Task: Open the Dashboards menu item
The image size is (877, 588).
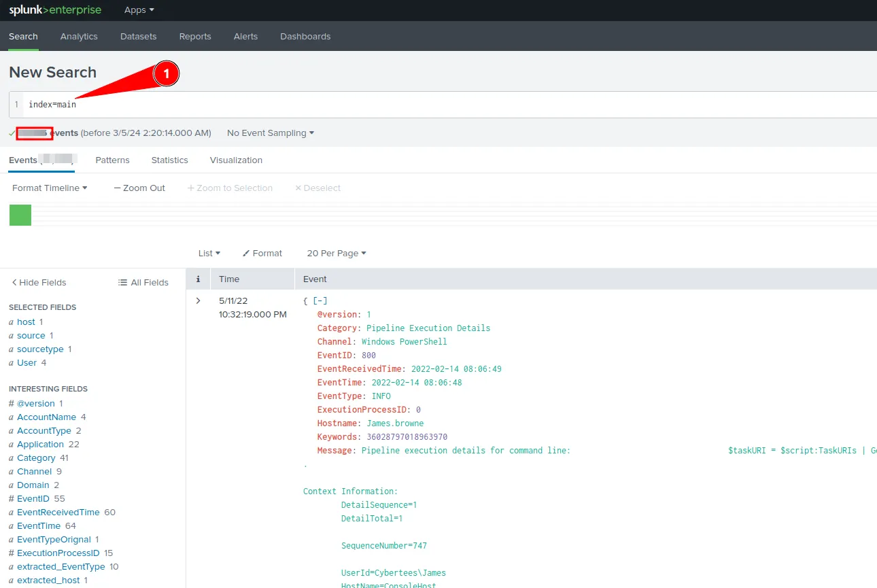Action: 305,36
